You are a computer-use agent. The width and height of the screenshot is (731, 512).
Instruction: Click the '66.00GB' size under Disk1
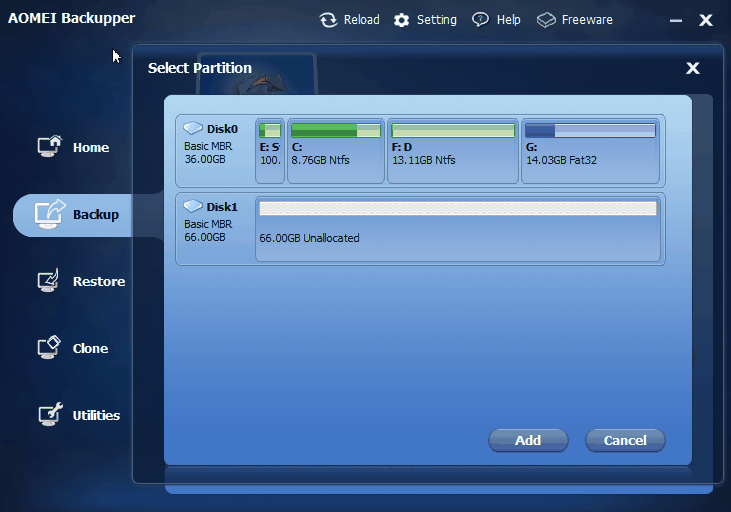[x=205, y=237]
